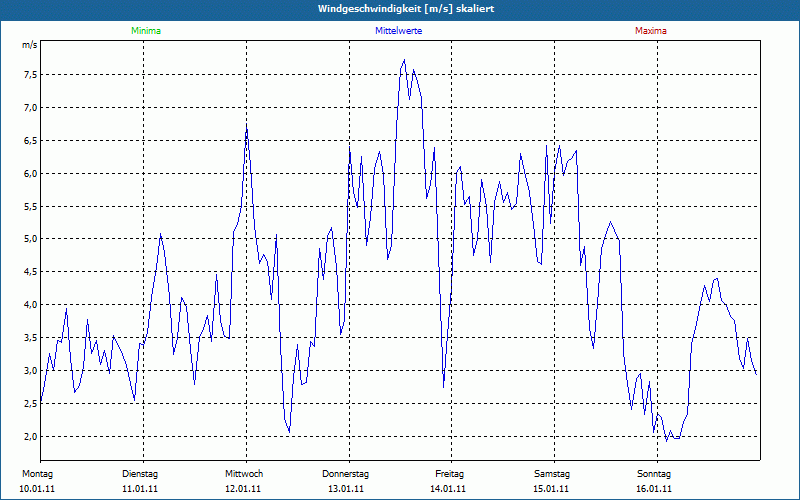Screen dimensions: 800x500
Task: Click the 4,5 y-axis value
Action: [x=30, y=271]
